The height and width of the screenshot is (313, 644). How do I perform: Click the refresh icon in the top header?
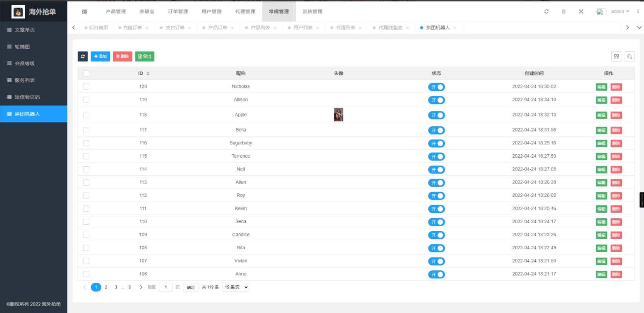click(x=546, y=12)
